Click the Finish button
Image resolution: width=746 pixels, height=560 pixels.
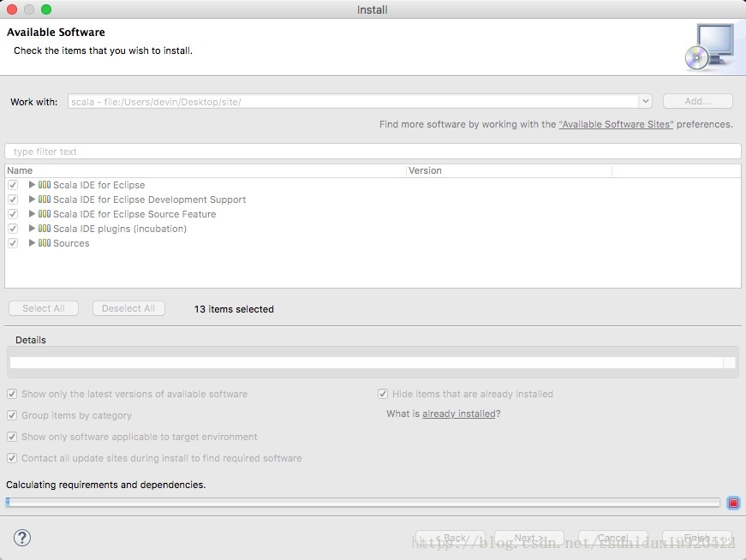pyautogui.click(x=697, y=538)
